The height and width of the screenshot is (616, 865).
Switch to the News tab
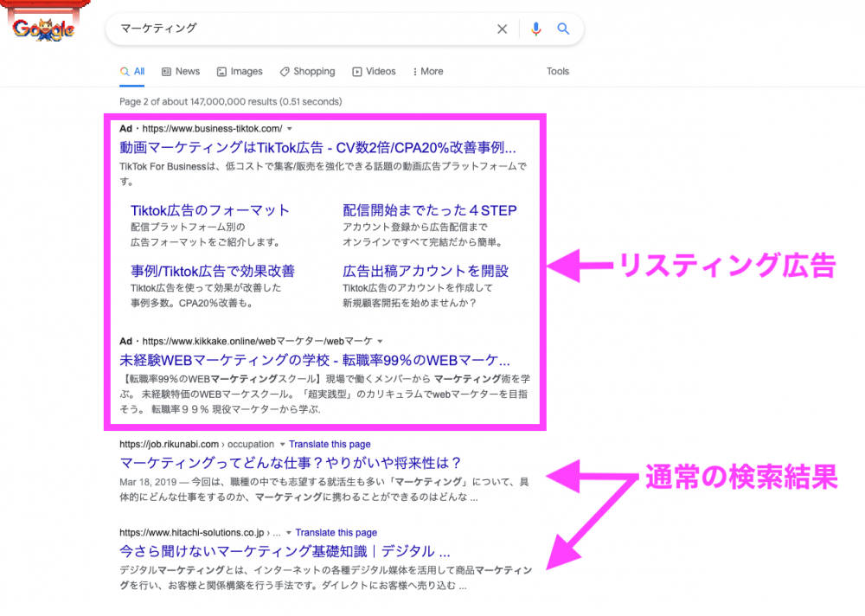click(x=181, y=72)
